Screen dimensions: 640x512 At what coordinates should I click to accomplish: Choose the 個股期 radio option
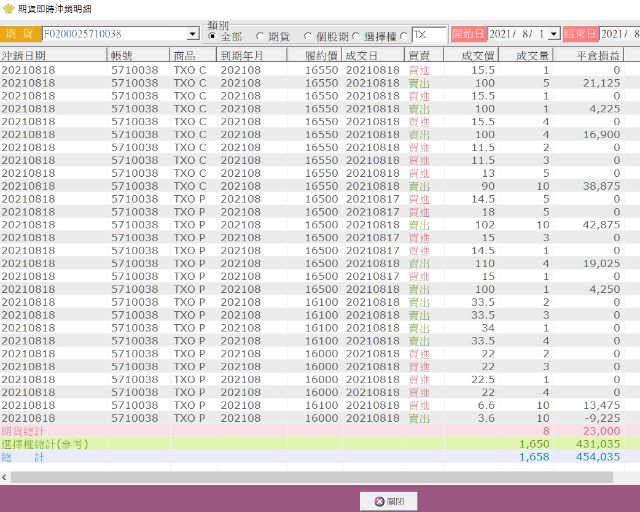coord(308,36)
